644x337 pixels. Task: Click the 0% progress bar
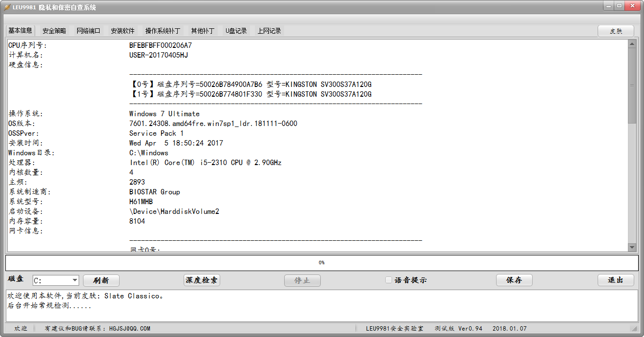(x=322, y=263)
